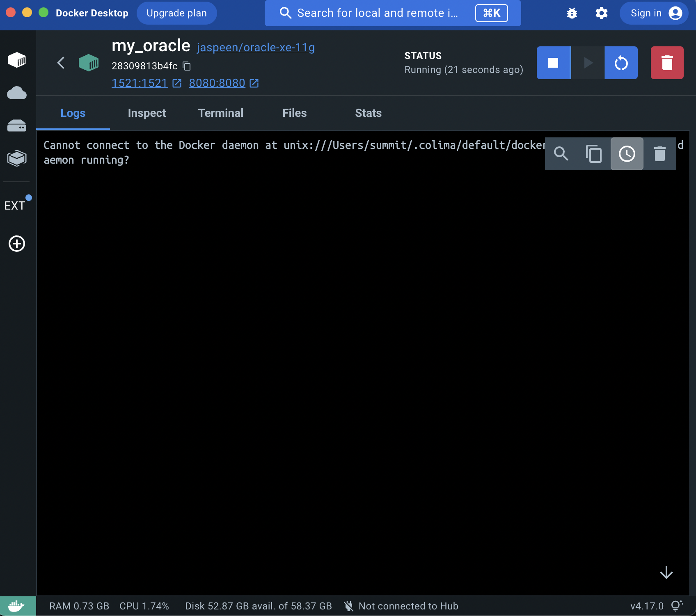The width and height of the screenshot is (696, 616).
Task: Stop the my_oracle container
Action: click(553, 63)
